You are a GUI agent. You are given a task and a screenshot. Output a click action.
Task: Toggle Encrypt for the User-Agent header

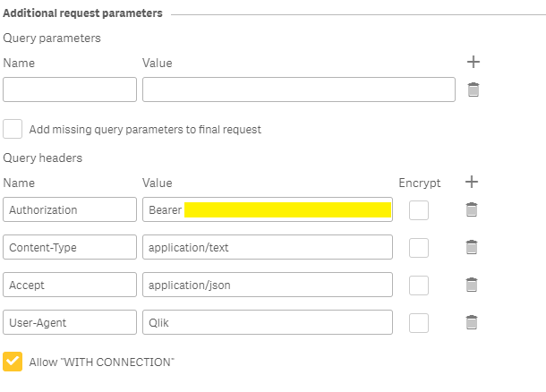click(418, 323)
